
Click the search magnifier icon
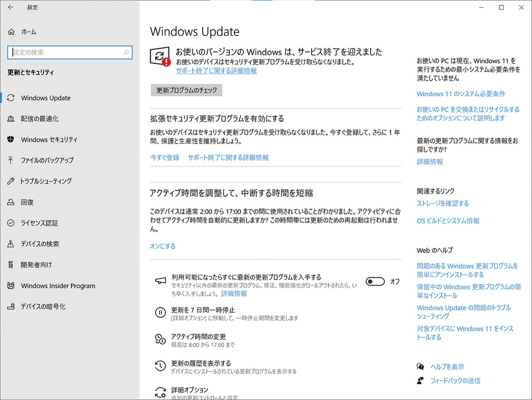(x=126, y=52)
